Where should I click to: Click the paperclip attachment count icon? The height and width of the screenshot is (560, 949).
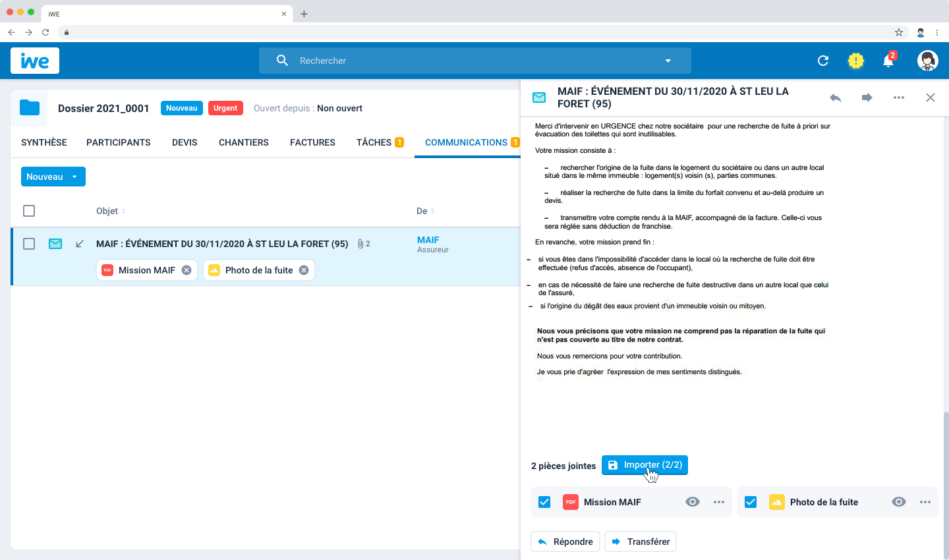pyautogui.click(x=364, y=244)
